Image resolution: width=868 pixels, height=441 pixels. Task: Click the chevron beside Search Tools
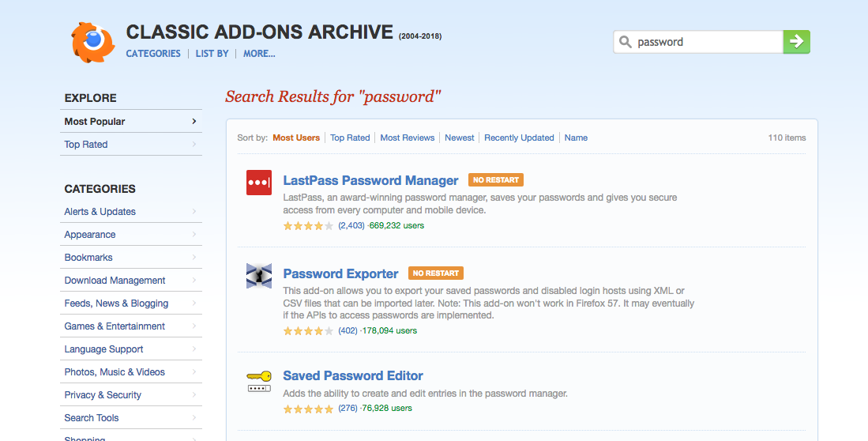pos(194,417)
